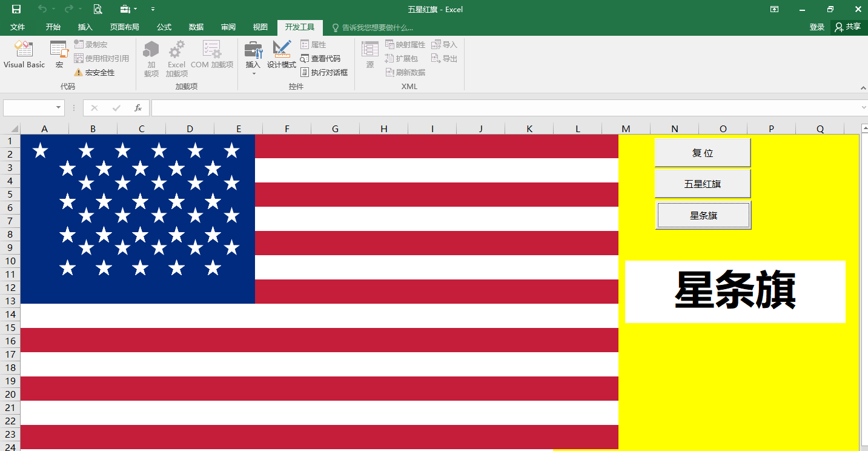Viewport: 868px width, 451px height.
Task: Open the XML 源 source pane
Action: point(370,55)
